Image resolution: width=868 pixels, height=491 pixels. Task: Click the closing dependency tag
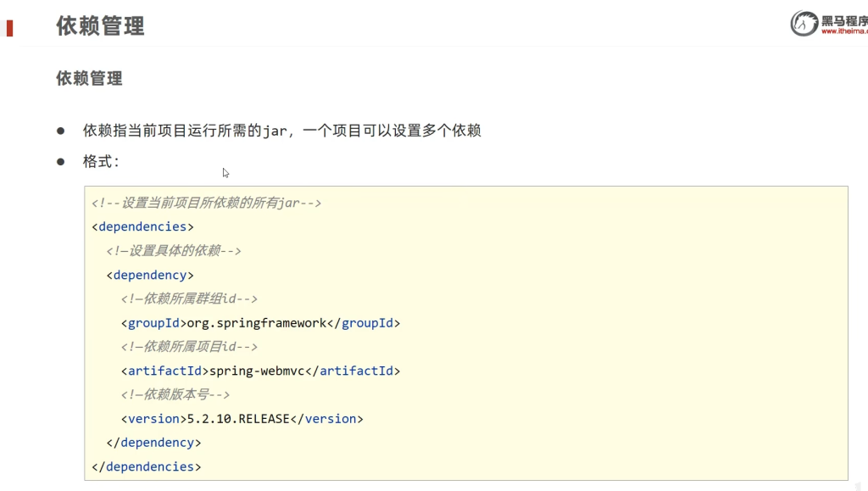tap(153, 443)
